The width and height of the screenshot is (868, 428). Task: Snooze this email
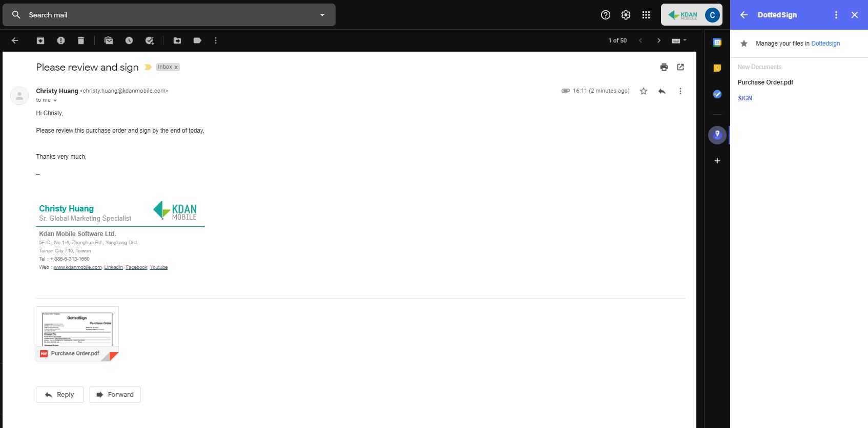pyautogui.click(x=129, y=40)
